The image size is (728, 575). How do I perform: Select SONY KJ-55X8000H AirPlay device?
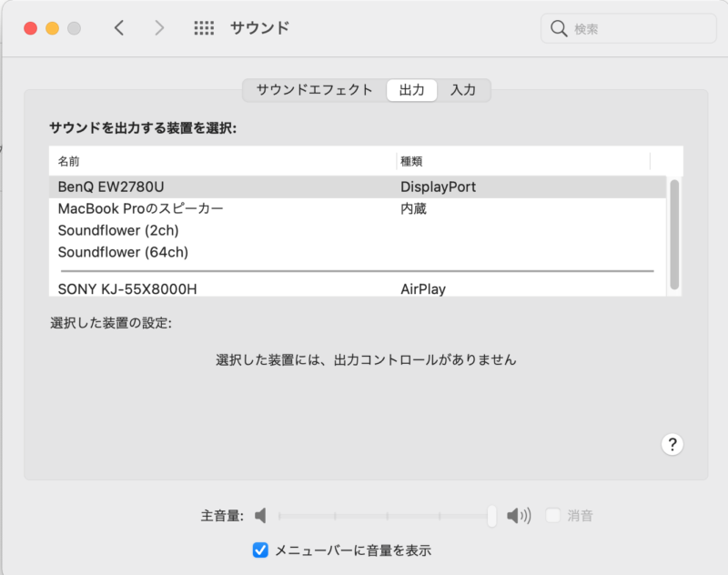click(x=358, y=289)
